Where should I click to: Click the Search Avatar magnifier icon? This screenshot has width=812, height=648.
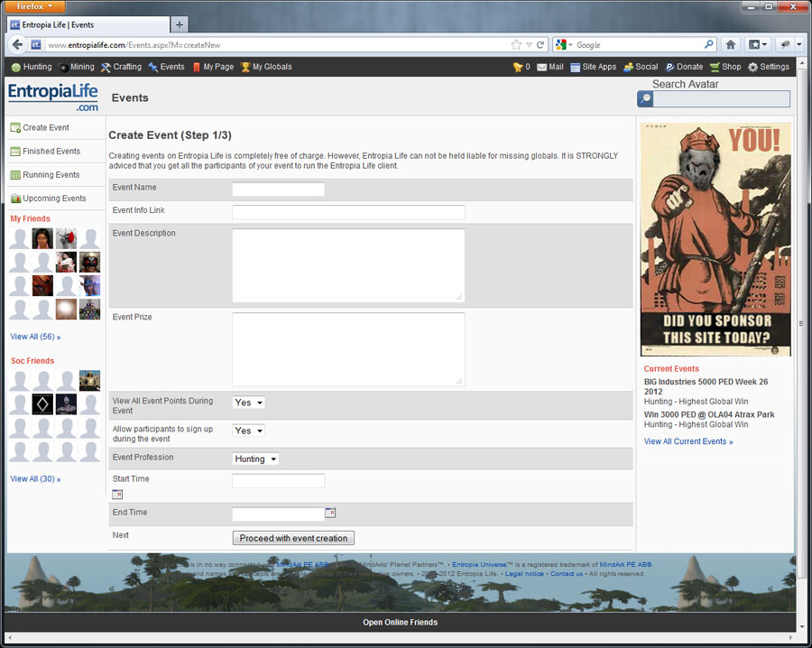645,99
